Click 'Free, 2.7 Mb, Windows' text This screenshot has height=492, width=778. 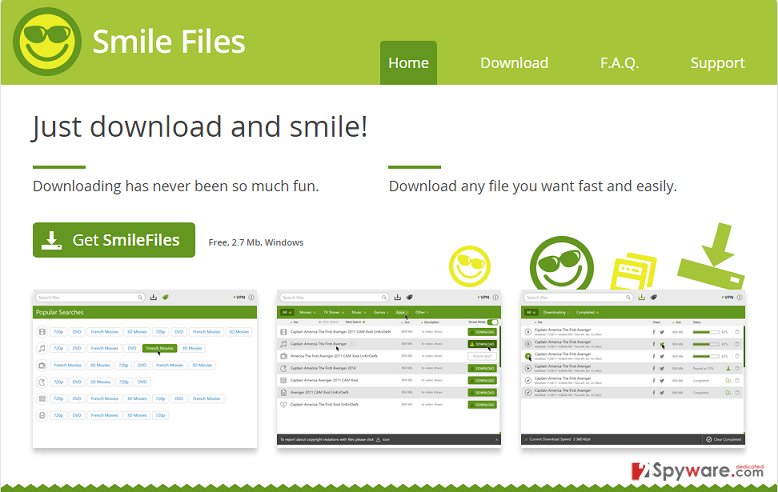[x=256, y=243]
